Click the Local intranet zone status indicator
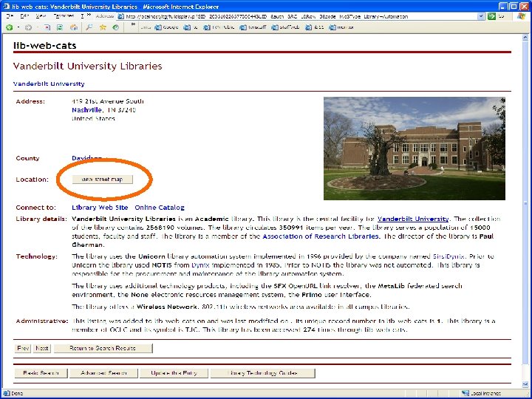The image size is (532, 399). point(482,393)
